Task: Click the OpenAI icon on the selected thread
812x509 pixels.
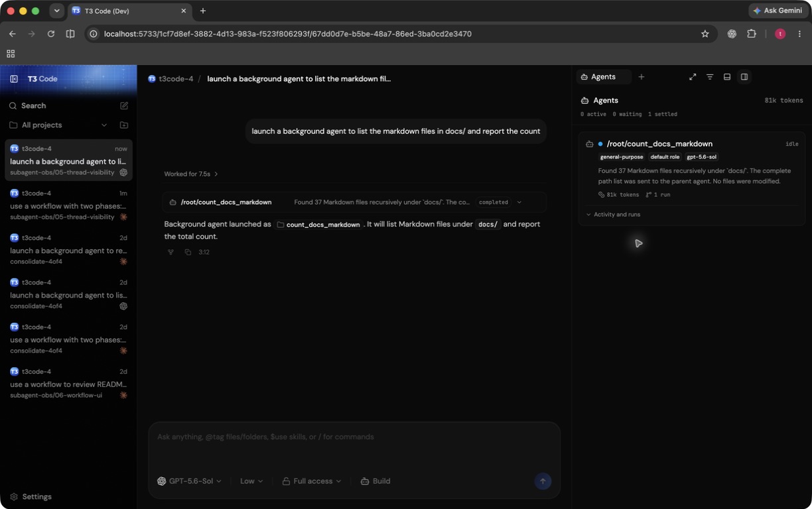Action: coord(123,172)
